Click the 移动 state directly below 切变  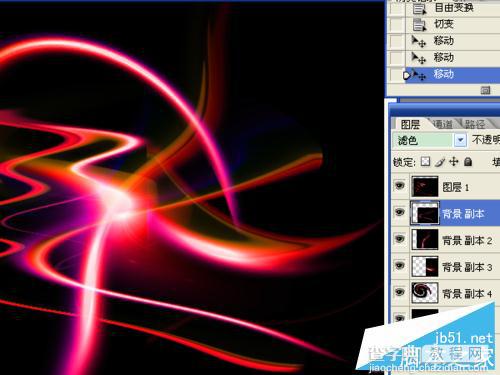[x=443, y=41]
